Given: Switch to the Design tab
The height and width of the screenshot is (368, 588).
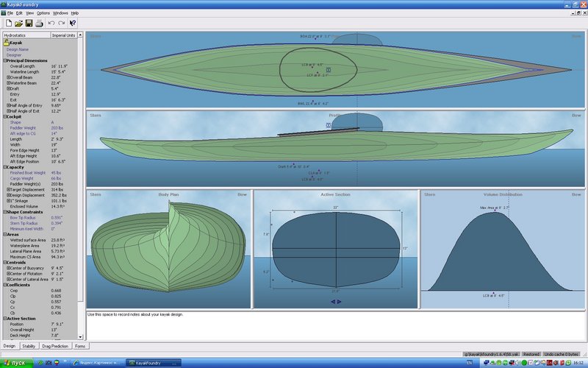Looking at the screenshot, I should point(10,346).
